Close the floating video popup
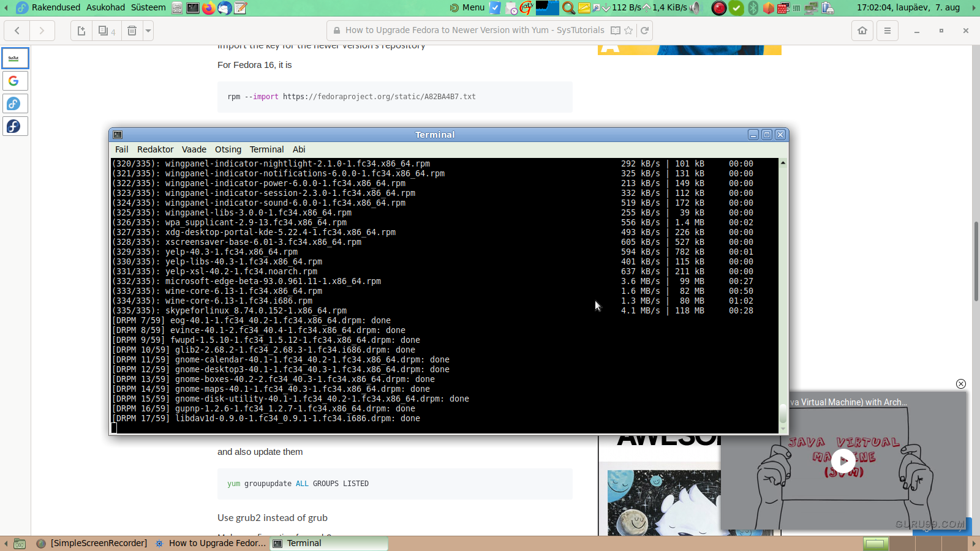 [x=961, y=384]
